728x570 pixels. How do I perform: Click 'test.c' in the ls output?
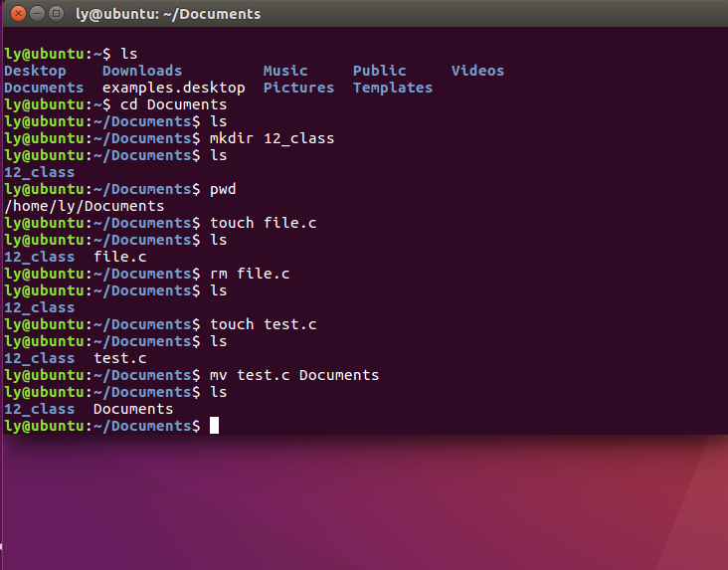[120, 358]
